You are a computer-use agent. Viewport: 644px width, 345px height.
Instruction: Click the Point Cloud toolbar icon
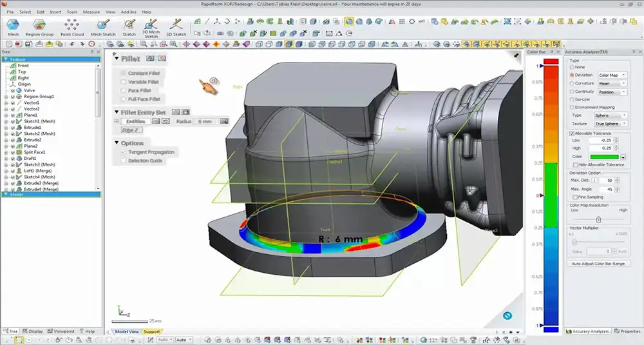click(x=72, y=25)
